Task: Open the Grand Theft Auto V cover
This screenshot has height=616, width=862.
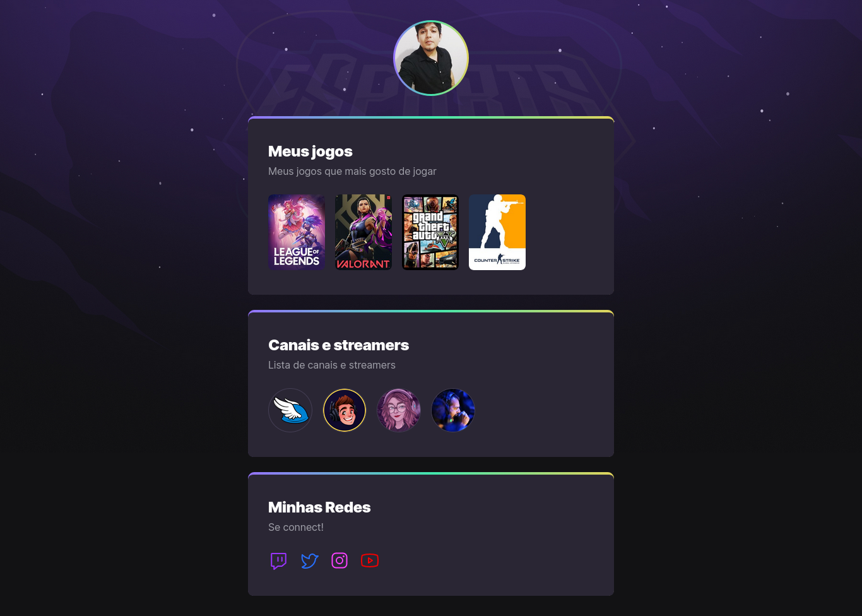Action: (430, 232)
